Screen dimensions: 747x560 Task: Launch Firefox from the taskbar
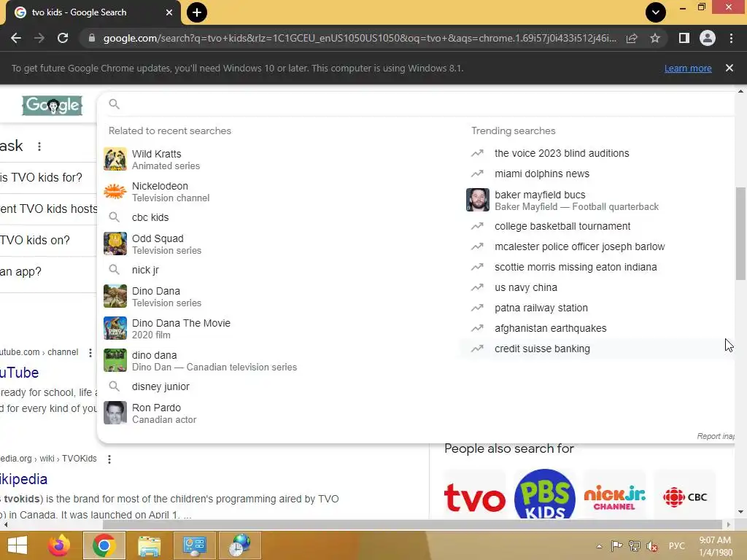tap(59, 545)
